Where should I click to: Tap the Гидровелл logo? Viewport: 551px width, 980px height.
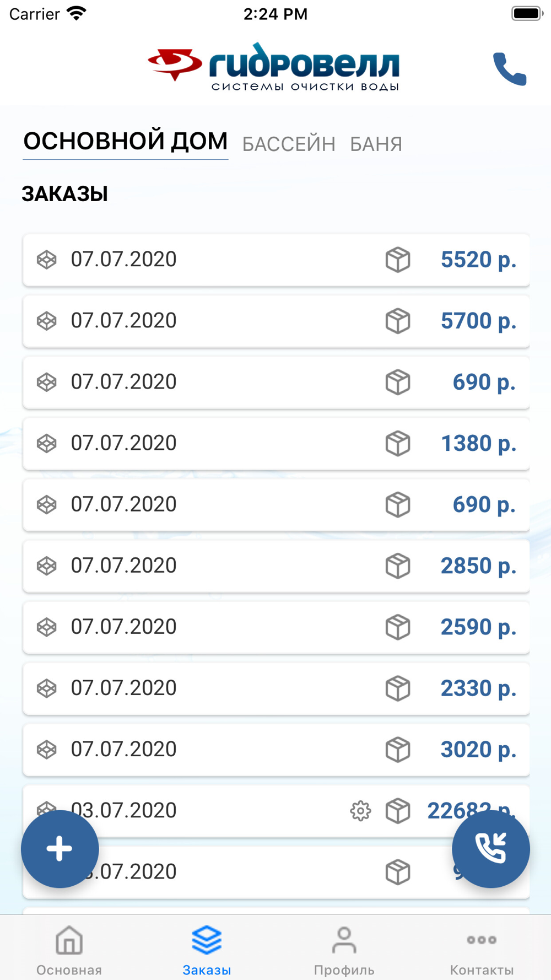coord(274,67)
